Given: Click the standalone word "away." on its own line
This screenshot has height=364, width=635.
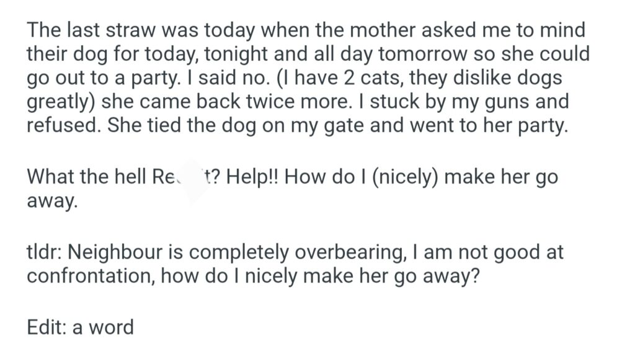Looking at the screenshot, I should (52, 202).
